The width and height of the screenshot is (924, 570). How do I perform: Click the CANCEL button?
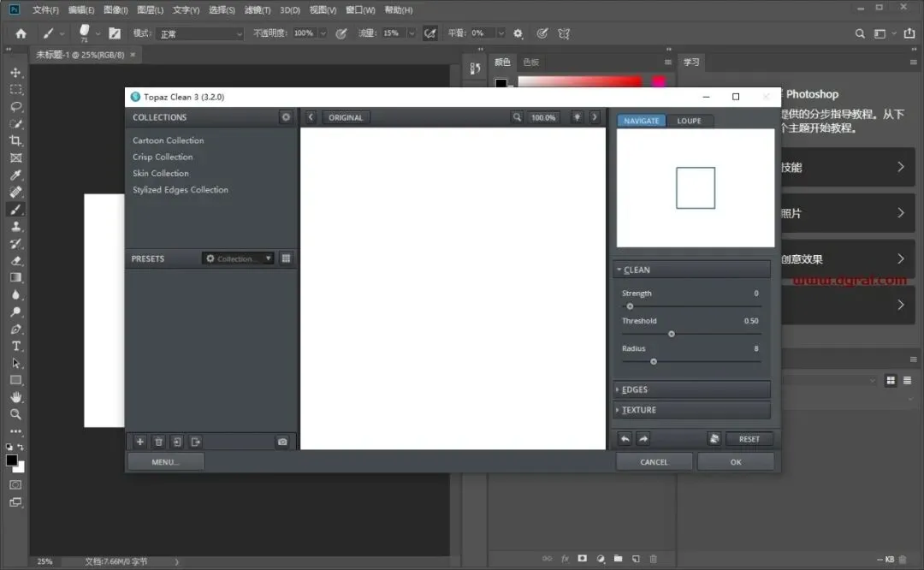654,462
